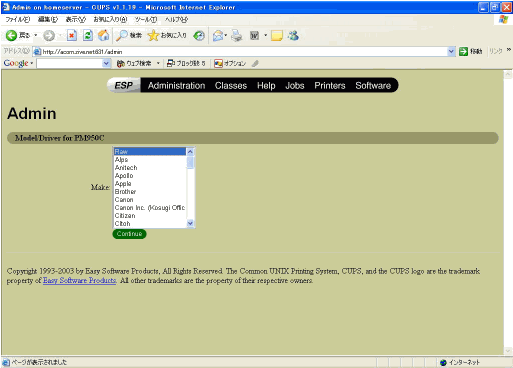The height and width of the screenshot is (368, 513).
Task: Click the Stop loading icon
Action: tap(72, 35)
